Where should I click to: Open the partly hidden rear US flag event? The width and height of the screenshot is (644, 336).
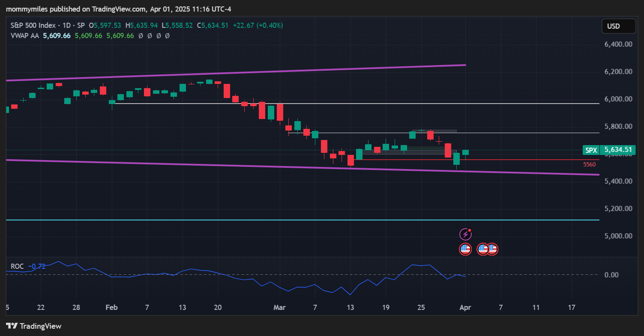point(493,249)
